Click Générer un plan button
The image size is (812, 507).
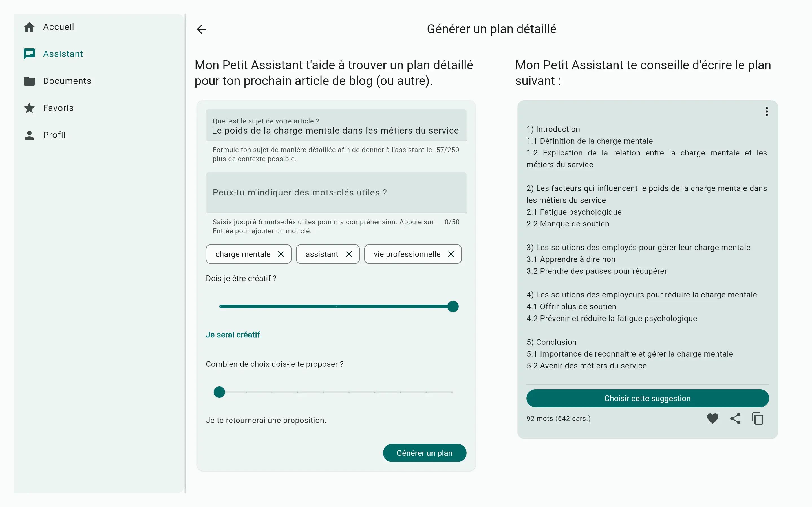pos(424,453)
